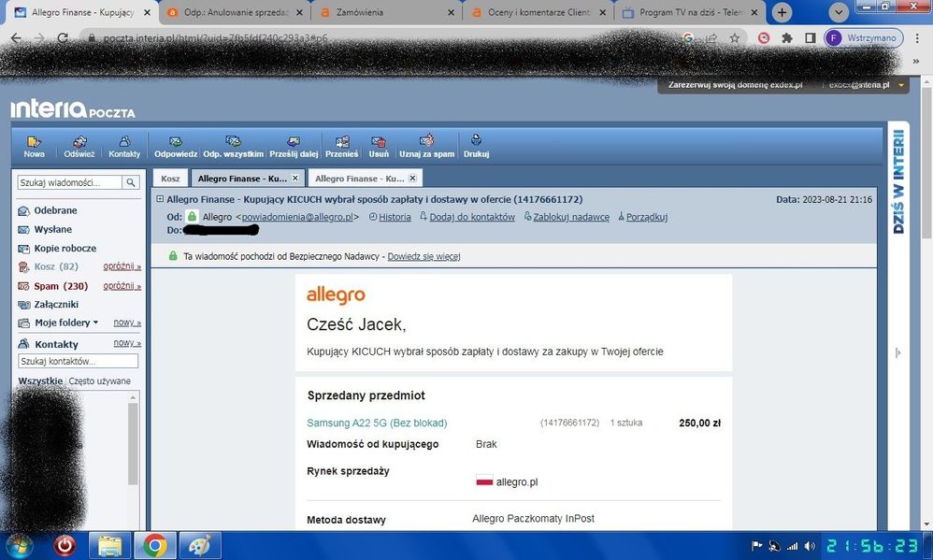933x560 pixels.
Task: Collapse the right side panel arrow
Action: coord(897,352)
